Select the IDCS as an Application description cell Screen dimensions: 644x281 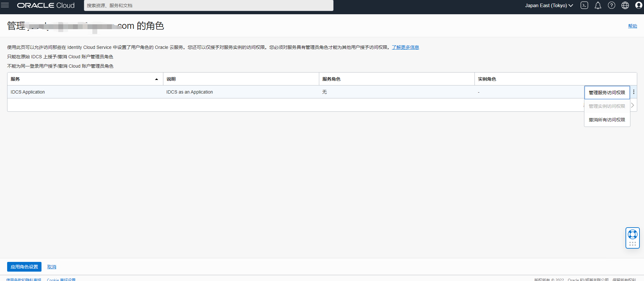pos(241,92)
